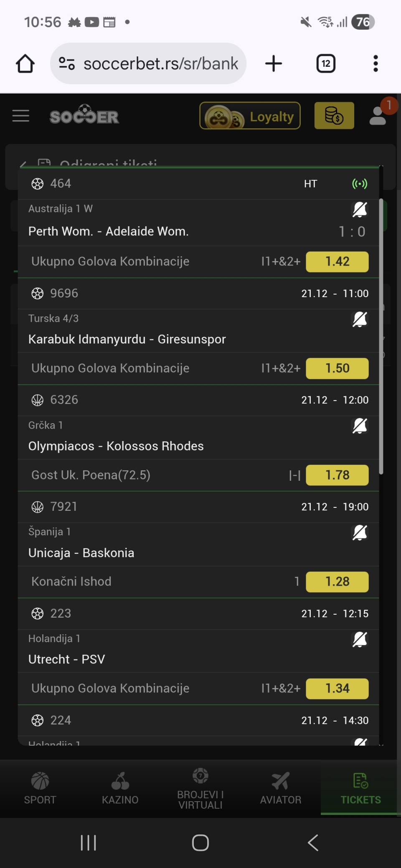401x868 pixels.
Task: Open the user profile icon
Action: point(378,116)
